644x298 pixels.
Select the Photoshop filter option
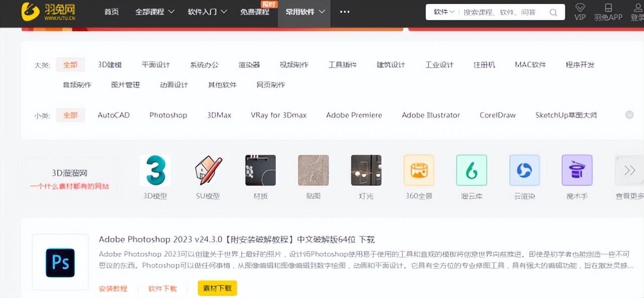[168, 115]
